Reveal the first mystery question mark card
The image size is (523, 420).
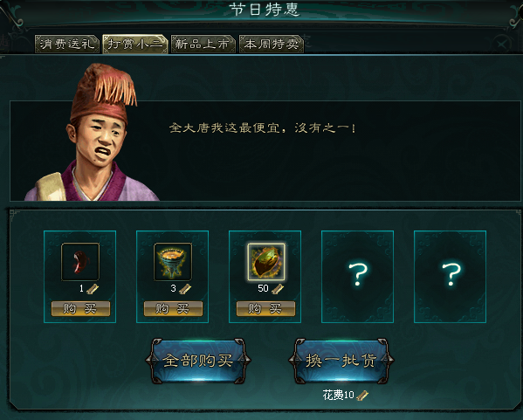[x=358, y=277]
